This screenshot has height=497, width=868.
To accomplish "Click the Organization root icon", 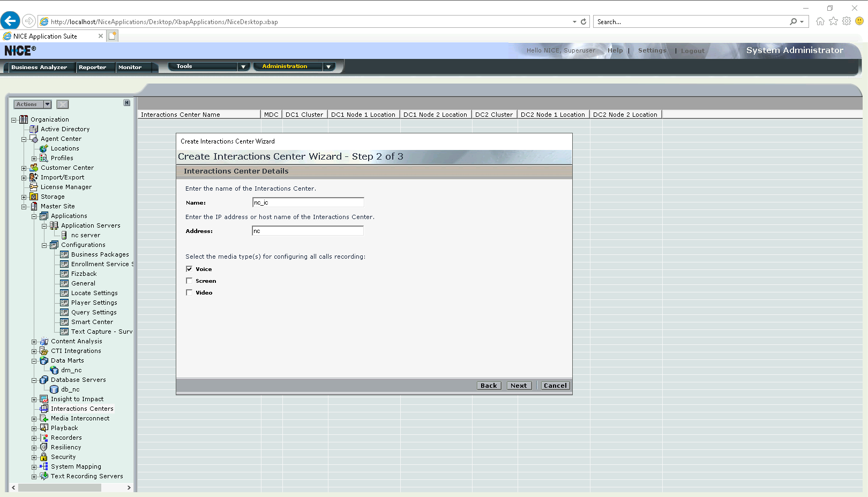I will tap(24, 119).
